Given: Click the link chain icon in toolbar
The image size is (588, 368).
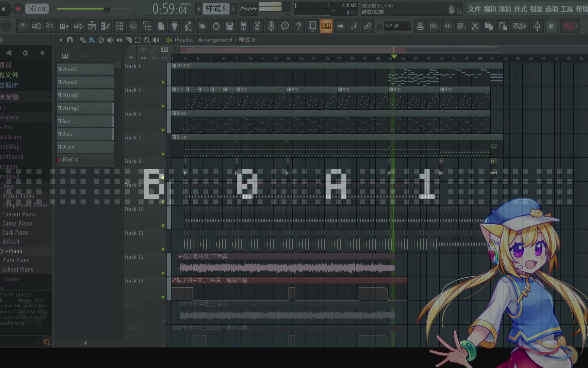Looking at the screenshot, I should click(367, 26).
